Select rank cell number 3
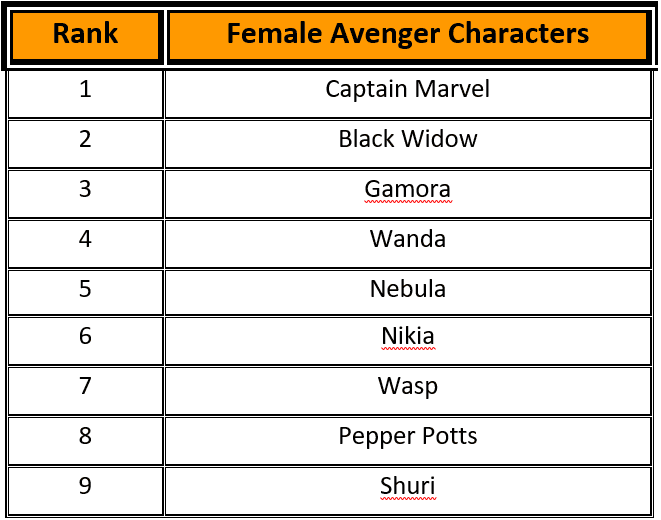Screen dimensions: 661x520 86,194
